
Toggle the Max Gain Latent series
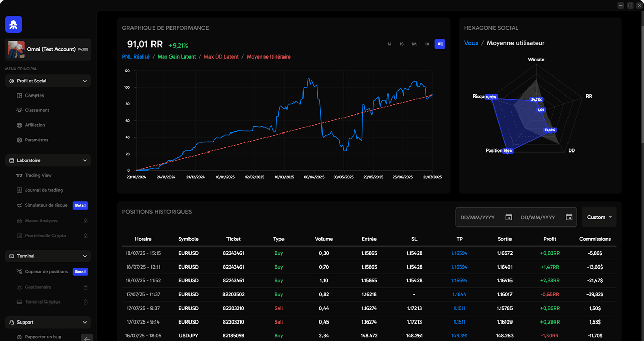pyautogui.click(x=177, y=56)
